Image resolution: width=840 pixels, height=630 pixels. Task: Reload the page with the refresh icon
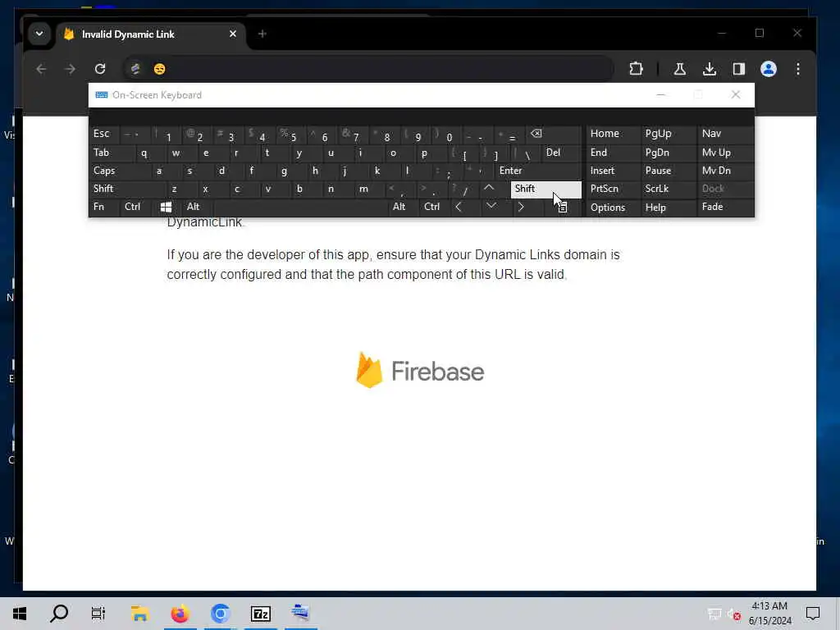coord(100,69)
